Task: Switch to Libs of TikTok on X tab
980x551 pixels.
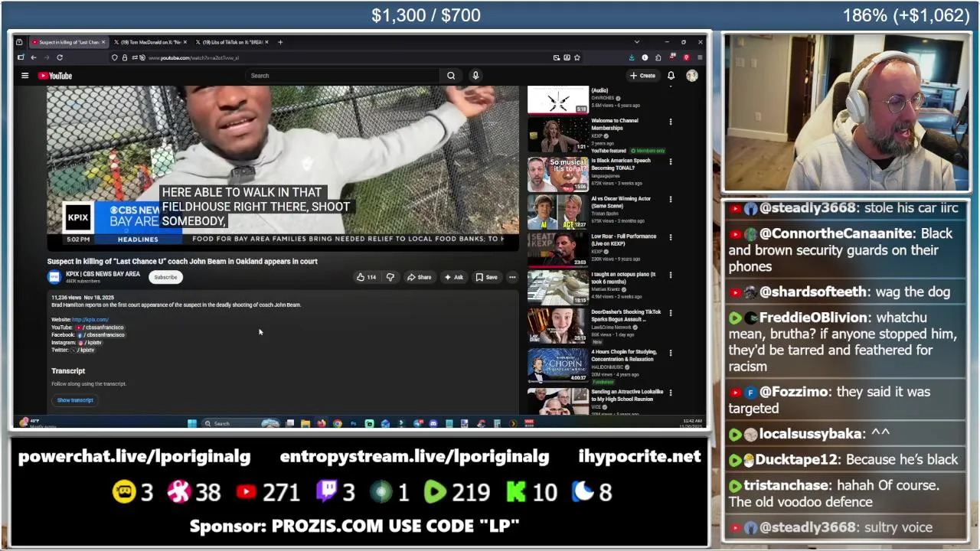Action: point(230,42)
